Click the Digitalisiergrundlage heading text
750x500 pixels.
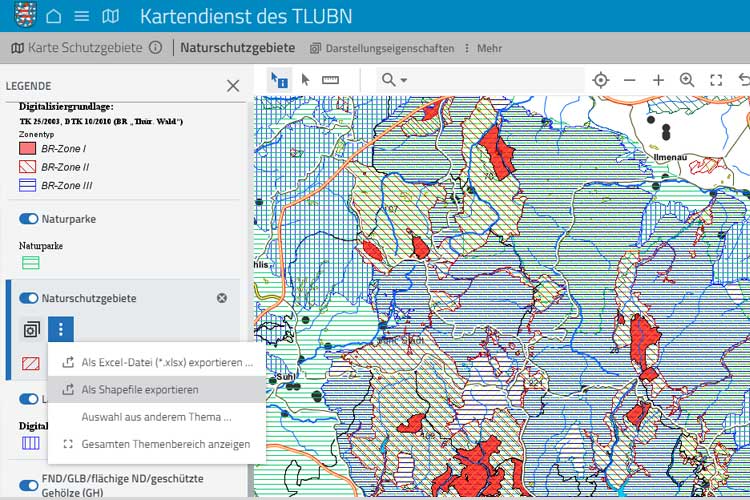click(66, 106)
